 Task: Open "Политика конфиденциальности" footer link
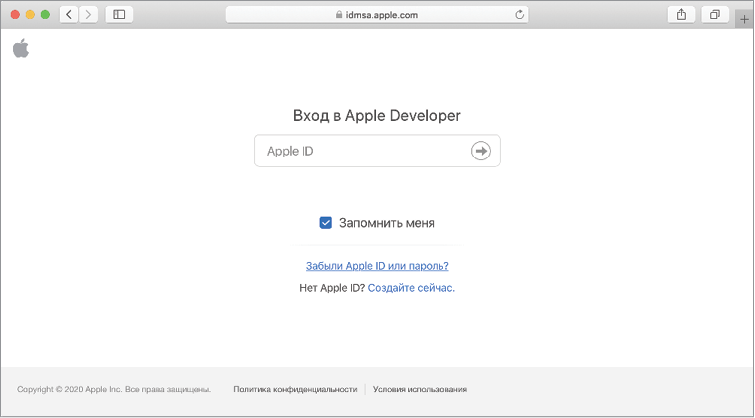point(295,389)
